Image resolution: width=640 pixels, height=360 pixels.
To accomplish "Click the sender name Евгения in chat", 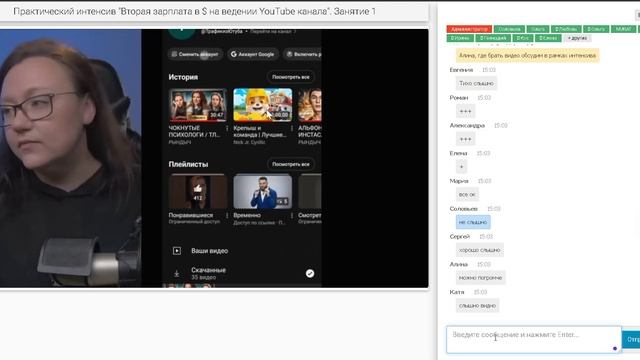I will click(x=461, y=70).
